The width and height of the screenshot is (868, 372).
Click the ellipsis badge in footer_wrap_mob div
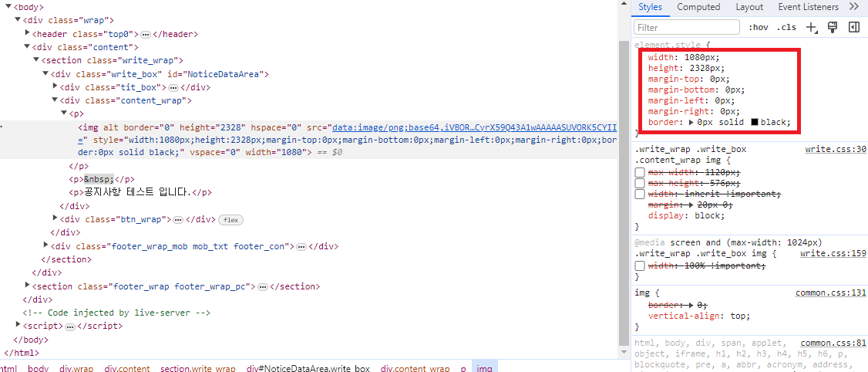click(301, 247)
